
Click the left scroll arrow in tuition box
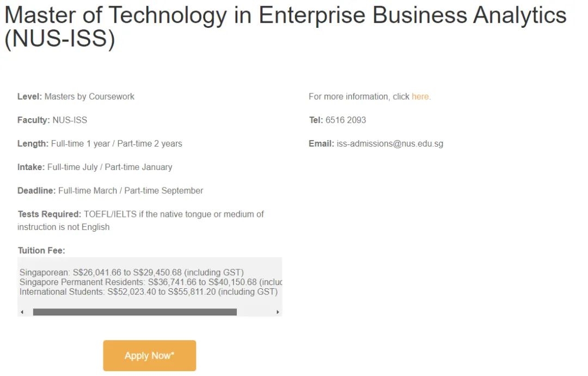[x=22, y=312]
